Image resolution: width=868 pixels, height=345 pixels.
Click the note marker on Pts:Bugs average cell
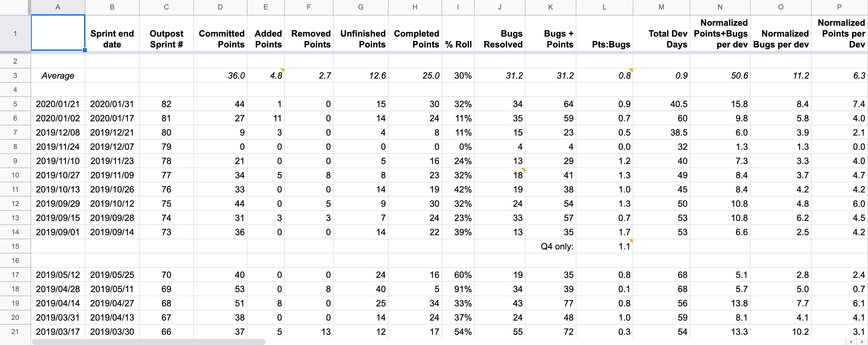[631, 70]
